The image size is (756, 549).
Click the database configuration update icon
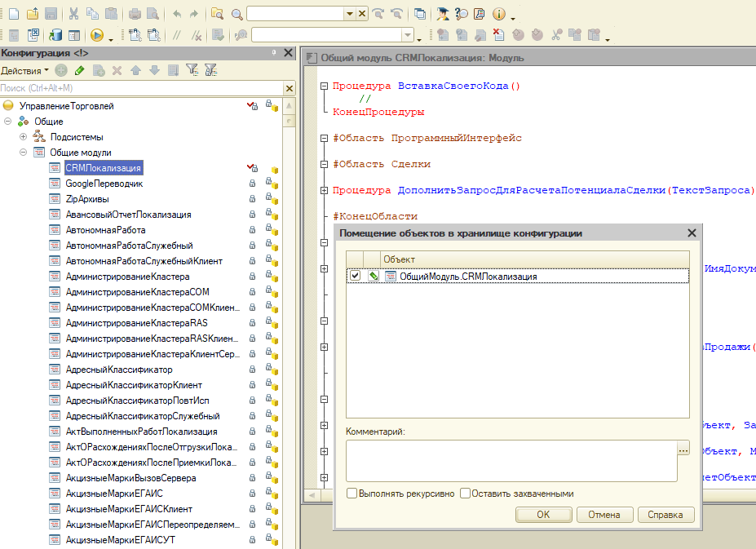point(55,35)
